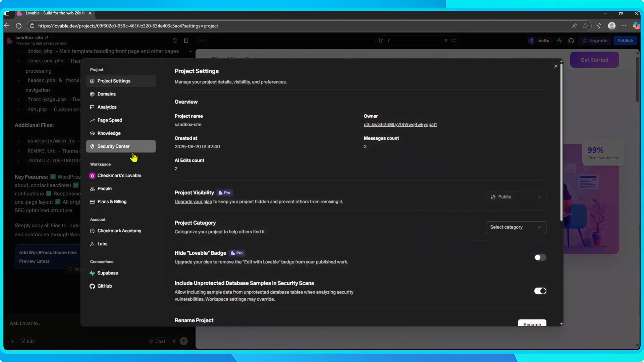The height and width of the screenshot is (362, 644).
Task: Open the Copilot icon in browser
Action: tap(636, 26)
